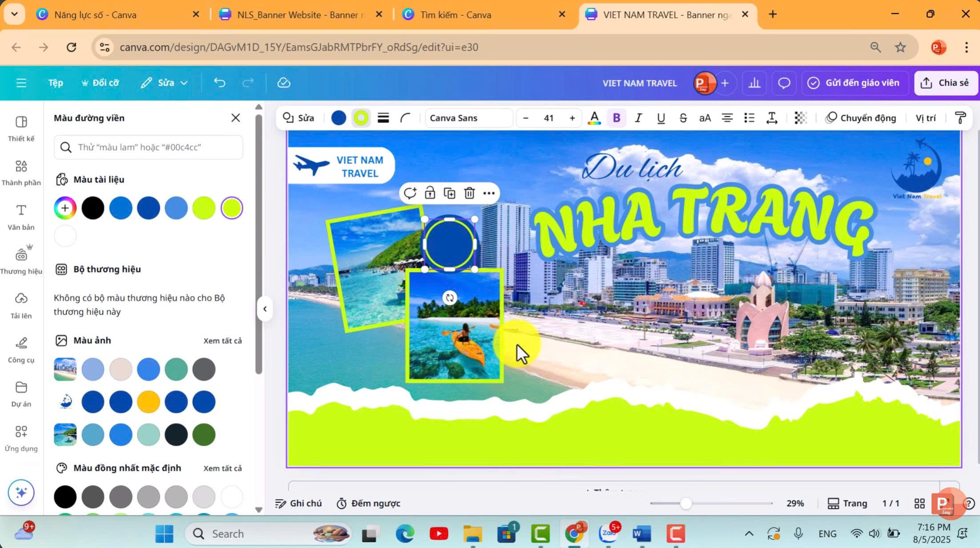Toggle italic text formatting
This screenshot has width=980, height=548.
[x=638, y=118]
